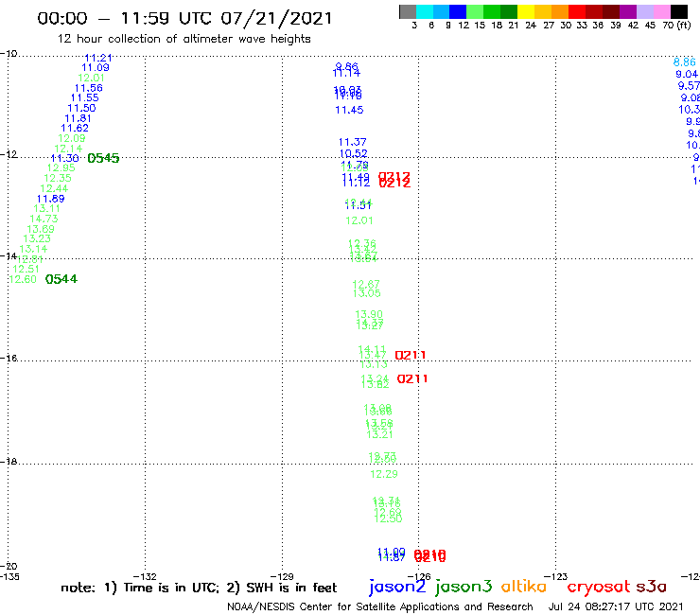Select the yellow legend color swatch
This screenshot has width=700, height=615.
[x=526, y=11]
